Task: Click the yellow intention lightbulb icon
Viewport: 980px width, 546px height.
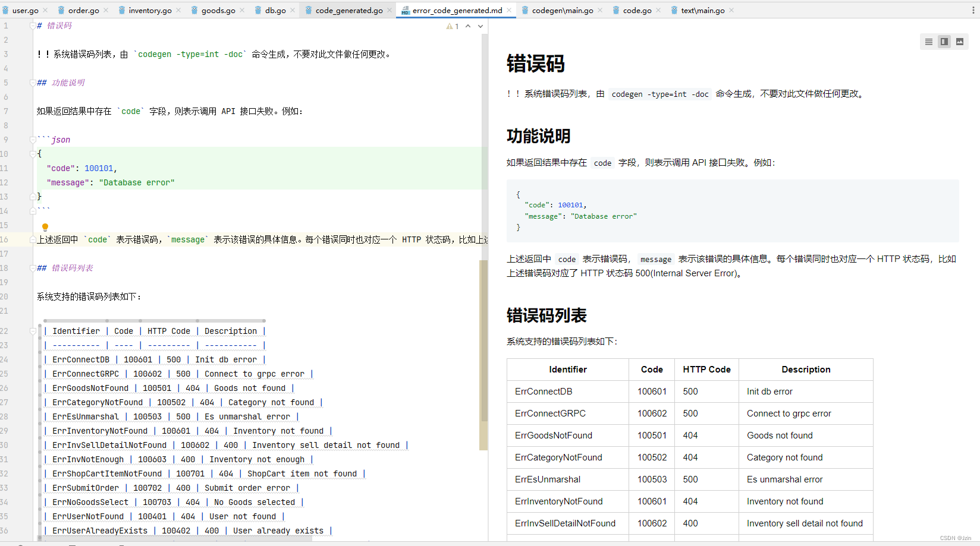Action: tap(45, 227)
